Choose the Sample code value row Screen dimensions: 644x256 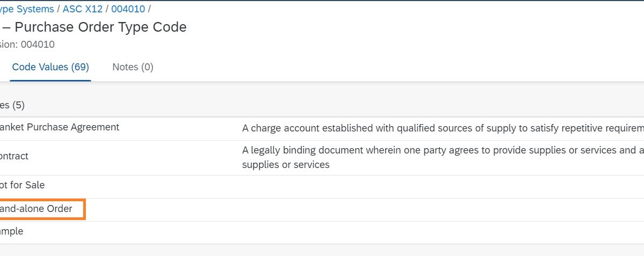click(12, 232)
